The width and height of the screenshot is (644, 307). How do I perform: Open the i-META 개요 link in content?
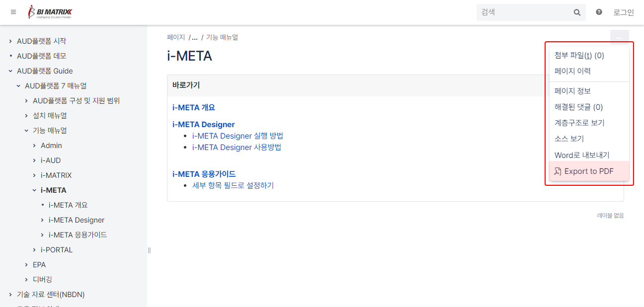click(x=194, y=107)
